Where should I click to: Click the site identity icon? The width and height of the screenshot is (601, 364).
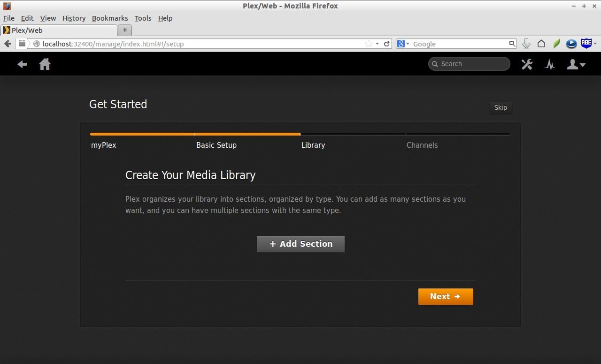pos(36,44)
